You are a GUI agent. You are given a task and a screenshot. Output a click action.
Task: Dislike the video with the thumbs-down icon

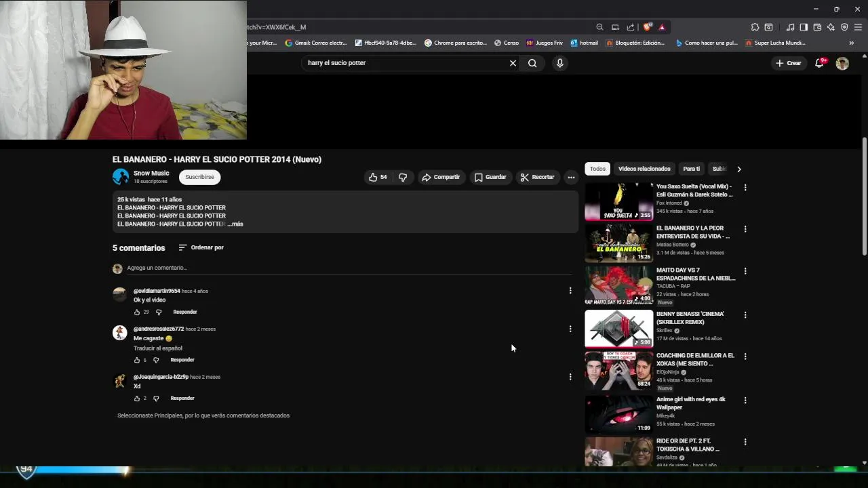click(x=403, y=177)
